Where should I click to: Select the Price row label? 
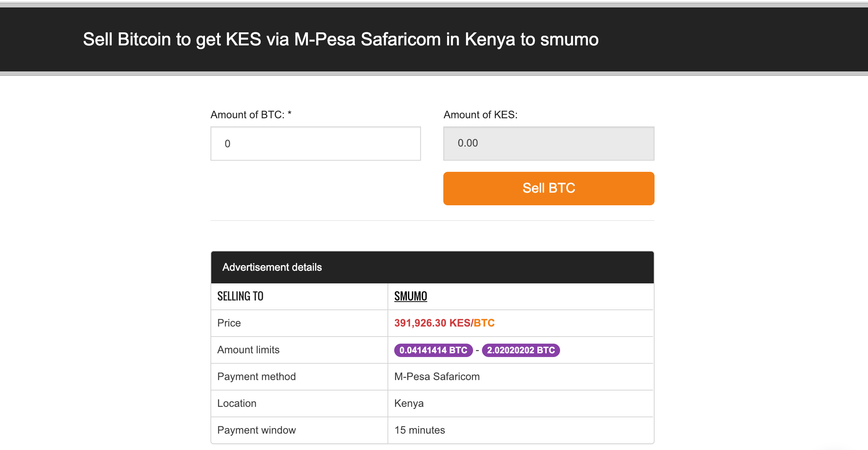coord(229,323)
